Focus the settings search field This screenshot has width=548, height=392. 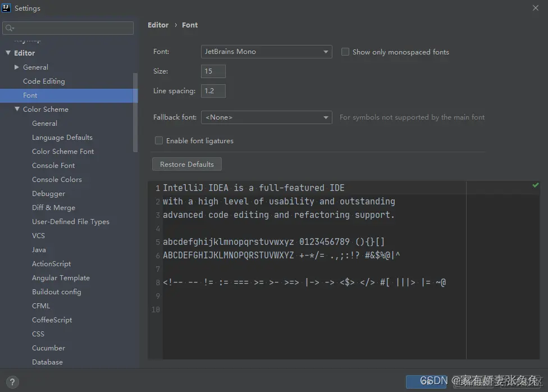(x=68, y=28)
